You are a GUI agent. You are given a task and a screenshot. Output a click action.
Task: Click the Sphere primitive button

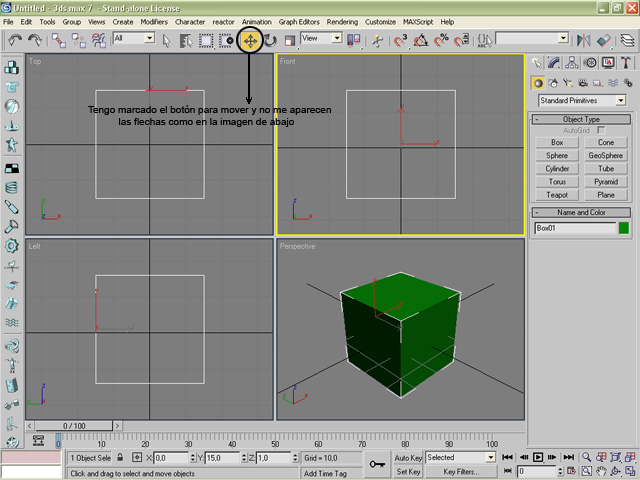pos(557,156)
